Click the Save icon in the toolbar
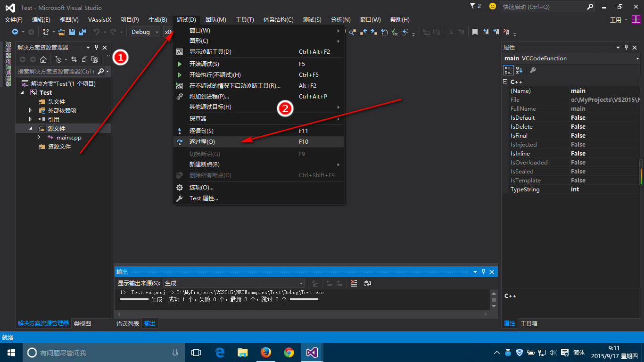This screenshot has height=362, width=644. tap(72, 32)
